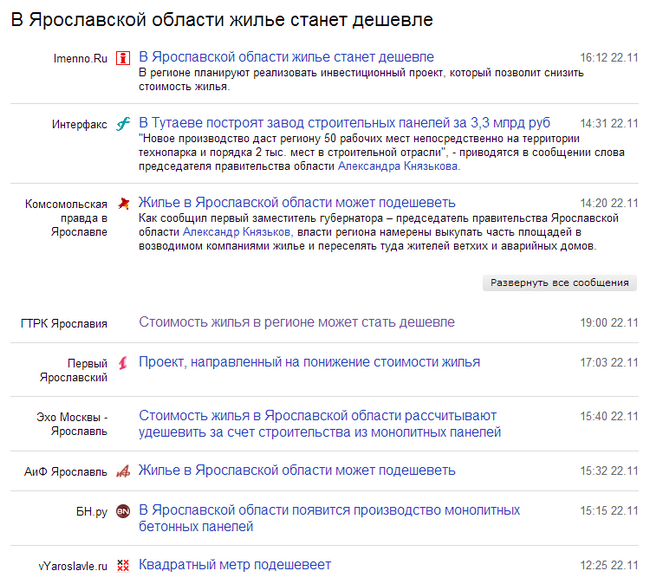Click source name 'АиФ Ярославль'
650x578 pixels.
[x=65, y=472]
